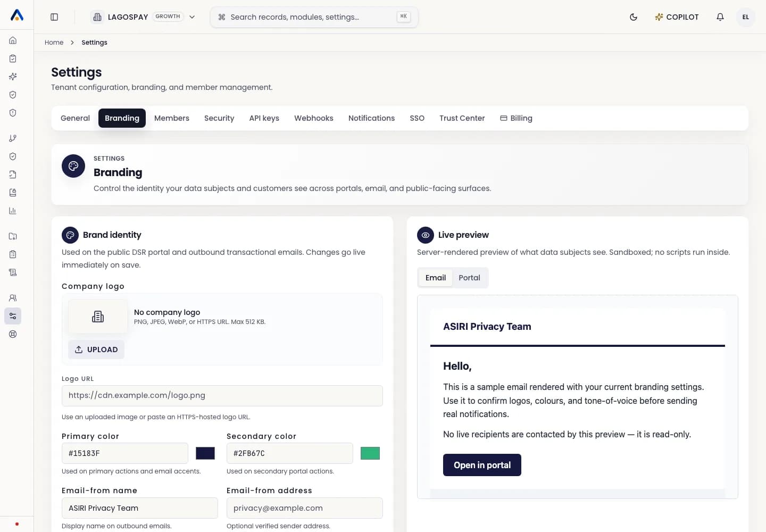This screenshot has width=766, height=532.
Task: Switch live preview to Portal
Action: tap(469, 278)
